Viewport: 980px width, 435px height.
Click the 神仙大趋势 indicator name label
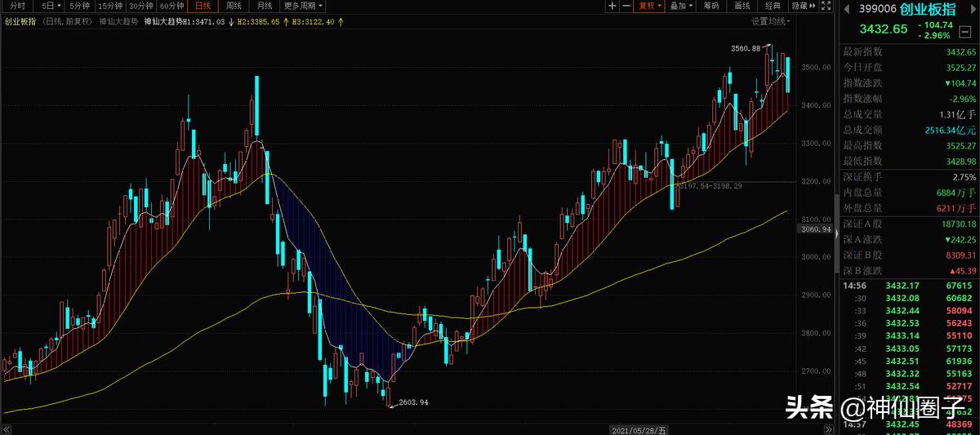click(118, 22)
